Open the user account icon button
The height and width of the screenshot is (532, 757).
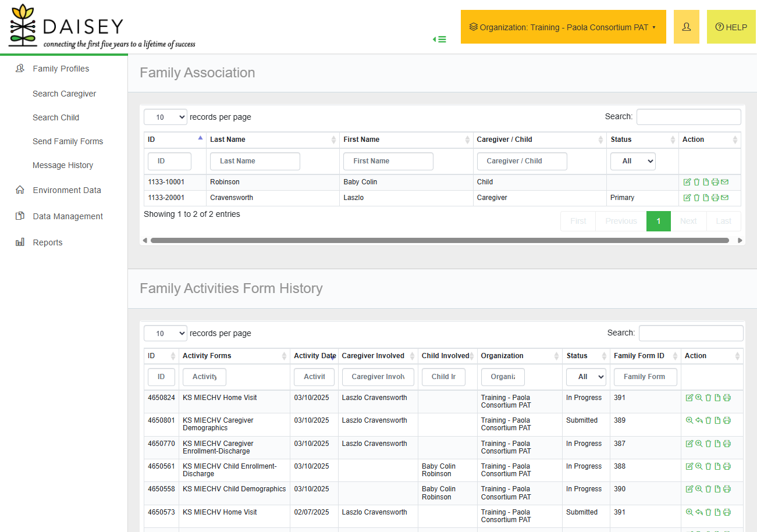(x=687, y=27)
